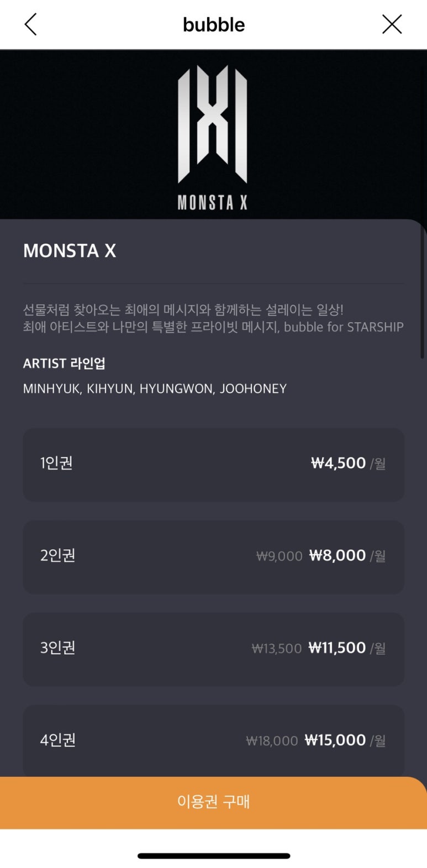The image size is (427, 868).
Task: Click the MONSTA X heading text
Action: 70,251
